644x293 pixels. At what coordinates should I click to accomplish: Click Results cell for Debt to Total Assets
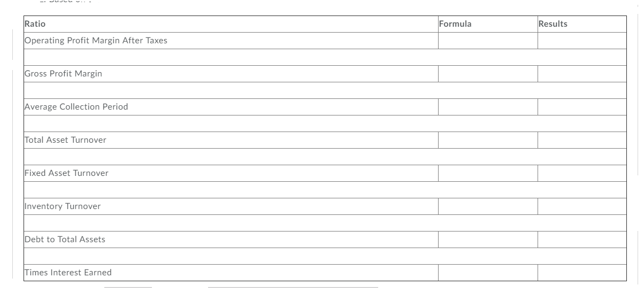(582, 240)
